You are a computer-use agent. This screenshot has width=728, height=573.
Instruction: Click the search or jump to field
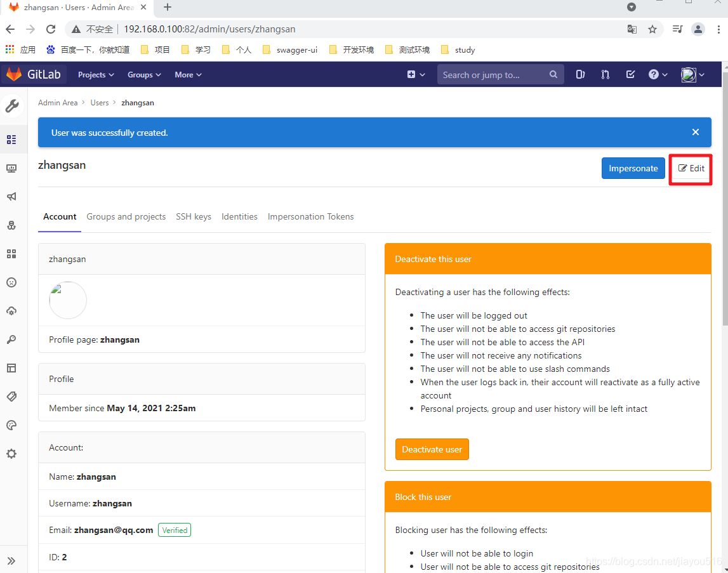click(500, 74)
